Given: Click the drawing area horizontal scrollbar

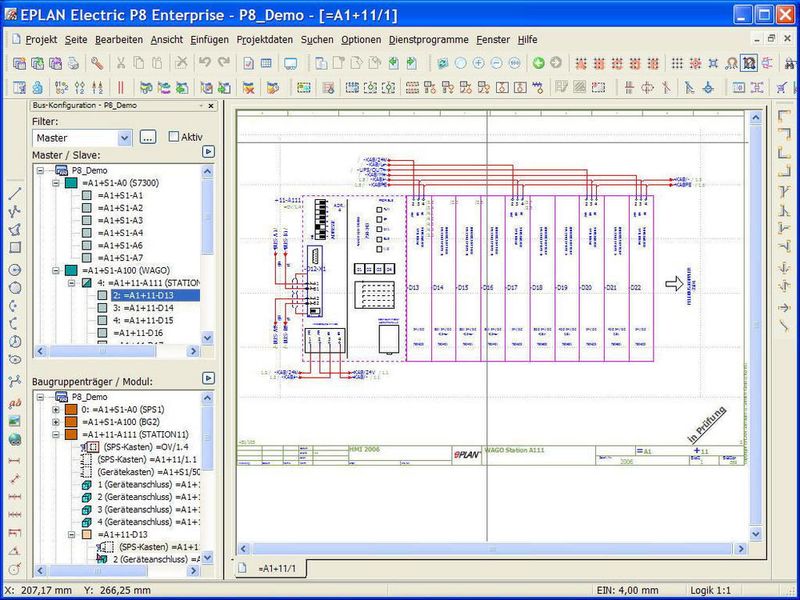Looking at the screenshot, I should [493, 549].
